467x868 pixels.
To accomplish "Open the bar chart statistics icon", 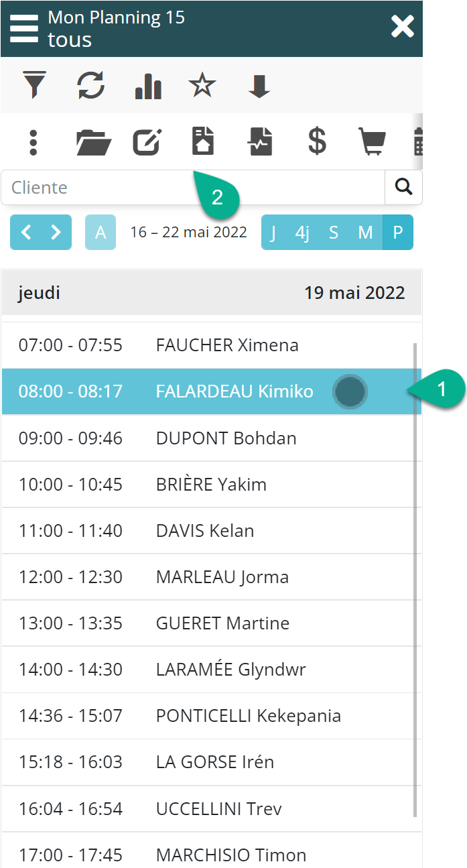I will pyautogui.click(x=148, y=86).
